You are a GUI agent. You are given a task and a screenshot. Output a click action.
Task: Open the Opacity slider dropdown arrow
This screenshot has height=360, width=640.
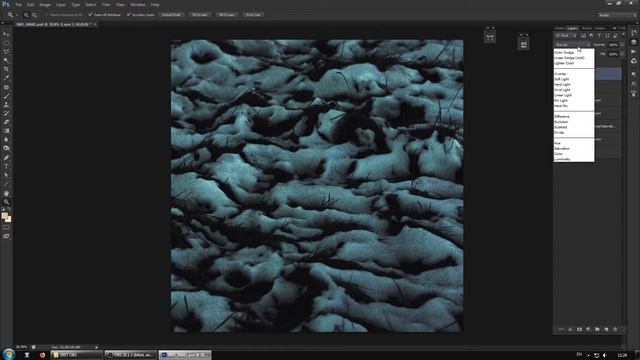pos(622,45)
